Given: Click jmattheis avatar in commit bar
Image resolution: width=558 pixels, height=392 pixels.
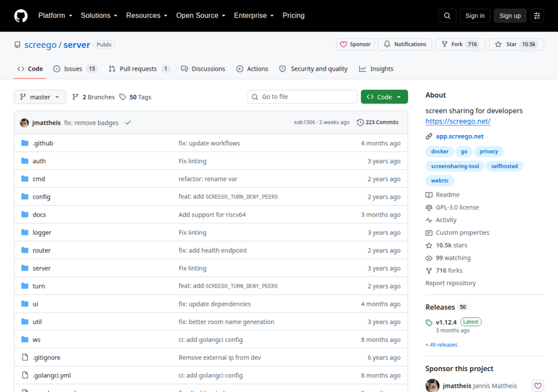Looking at the screenshot, I should pos(24,122).
